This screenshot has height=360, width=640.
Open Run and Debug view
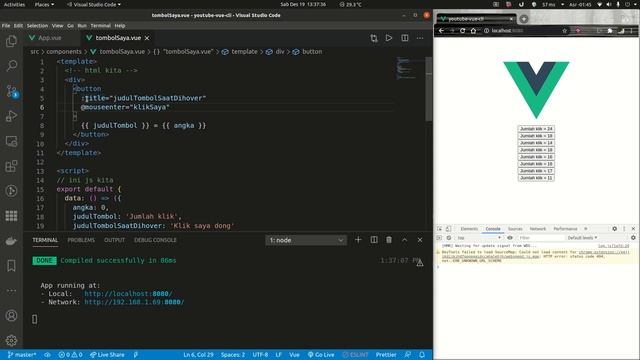click(11, 116)
